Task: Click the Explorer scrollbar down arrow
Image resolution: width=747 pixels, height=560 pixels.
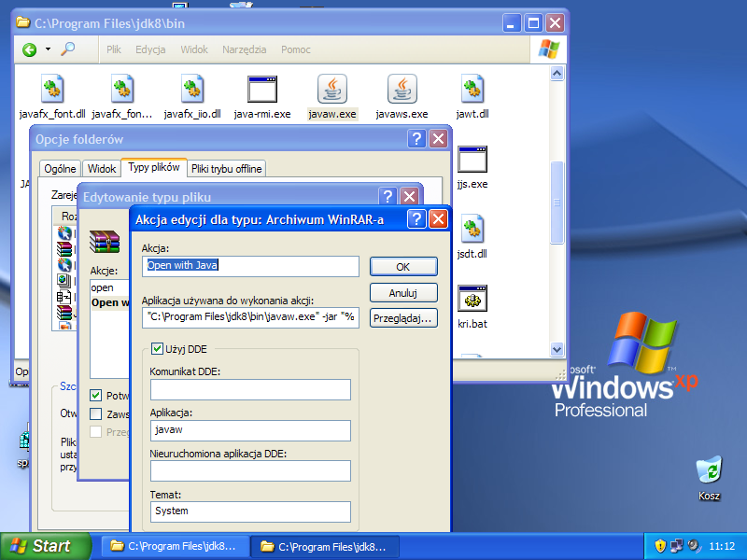Action: pos(557,349)
